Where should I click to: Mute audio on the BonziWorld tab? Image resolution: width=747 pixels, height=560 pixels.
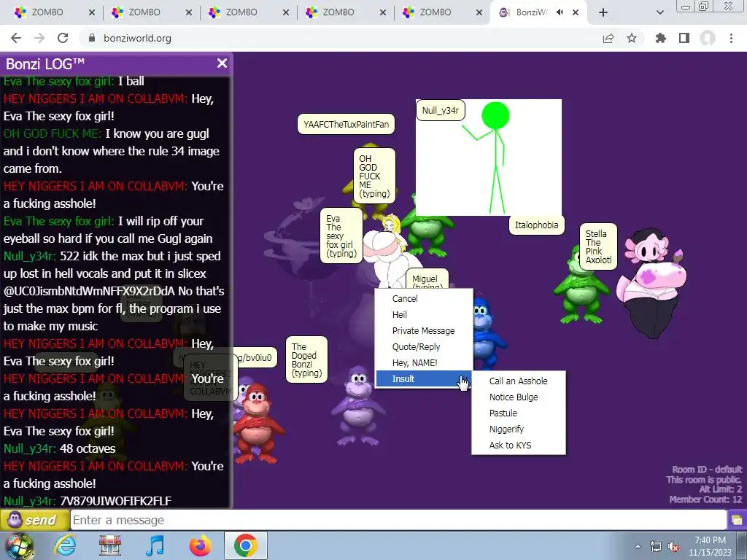(560, 12)
